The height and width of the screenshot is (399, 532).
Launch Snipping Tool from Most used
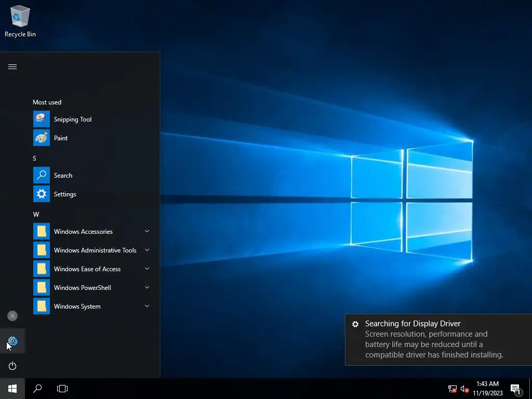tap(92, 119)
